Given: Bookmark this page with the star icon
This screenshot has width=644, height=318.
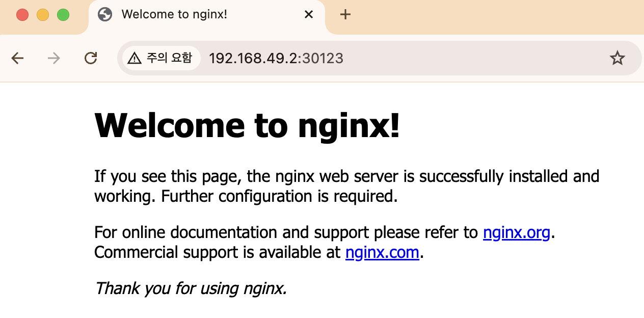Looking at the screenshot, I should coord(617,59).
